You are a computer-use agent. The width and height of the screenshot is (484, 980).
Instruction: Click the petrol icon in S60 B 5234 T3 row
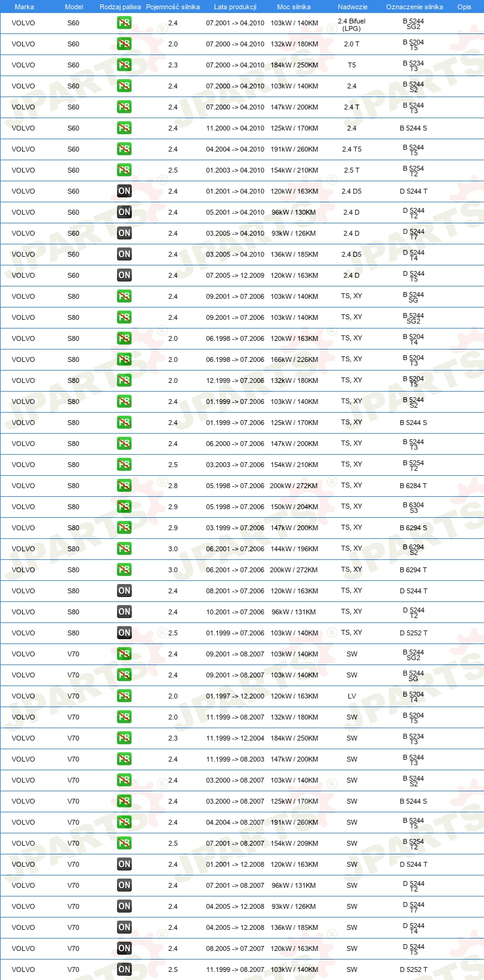[x=124, y=65]
